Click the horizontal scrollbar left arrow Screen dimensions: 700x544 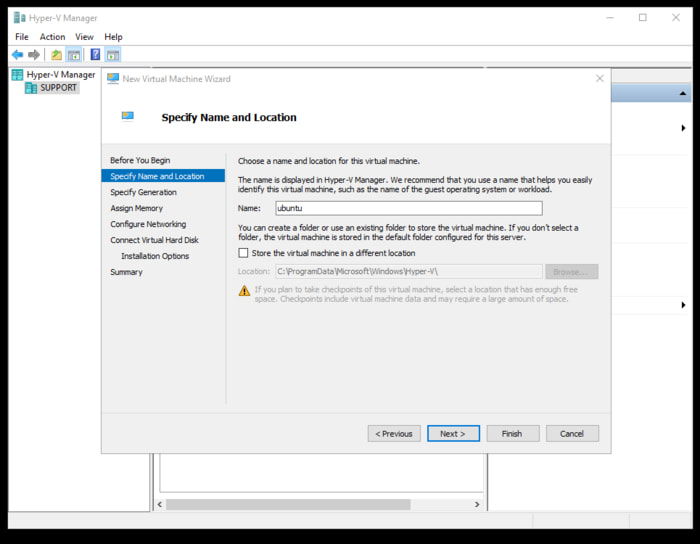160,504
